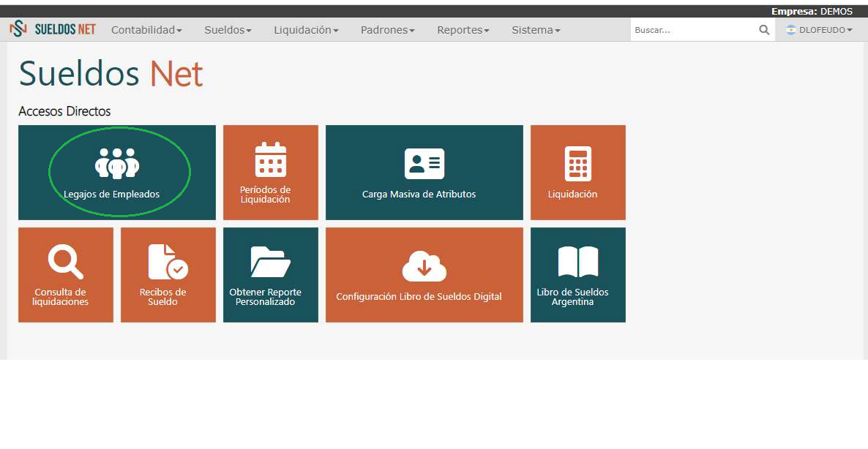Click the Períodos de Liquidación tile label
The width and height of the screenshot is (868, 449).
tap(265, 195)
